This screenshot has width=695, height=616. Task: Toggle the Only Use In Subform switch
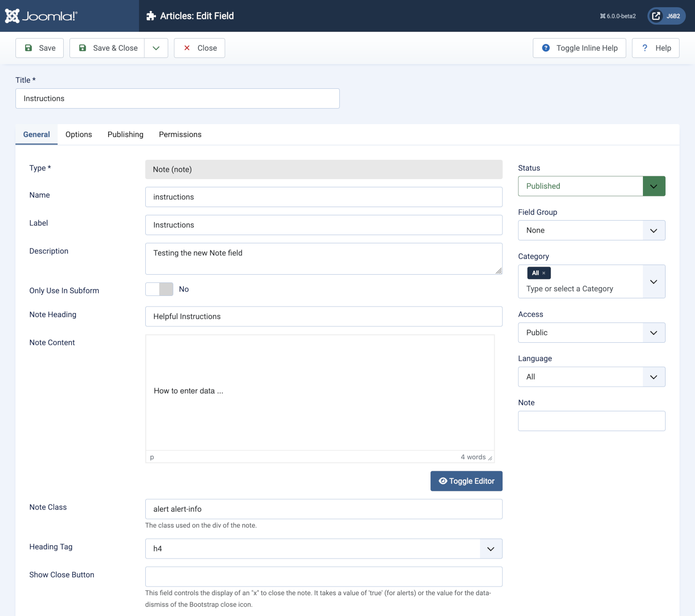(x=159, y=289)
